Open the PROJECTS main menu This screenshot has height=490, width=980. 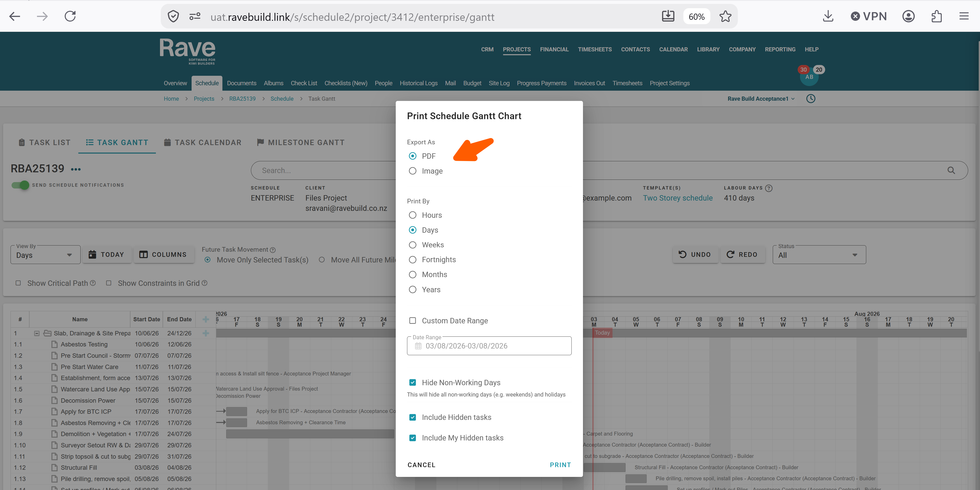point(517,50)
